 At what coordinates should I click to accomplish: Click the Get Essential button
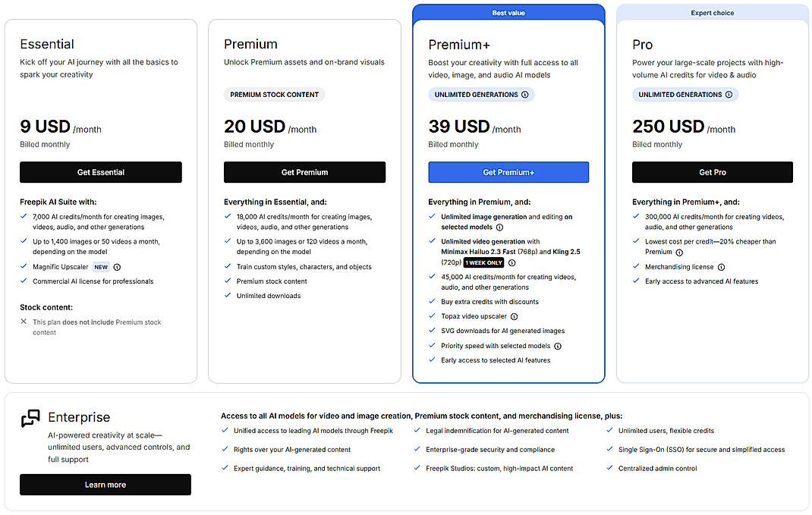(100, 172)
